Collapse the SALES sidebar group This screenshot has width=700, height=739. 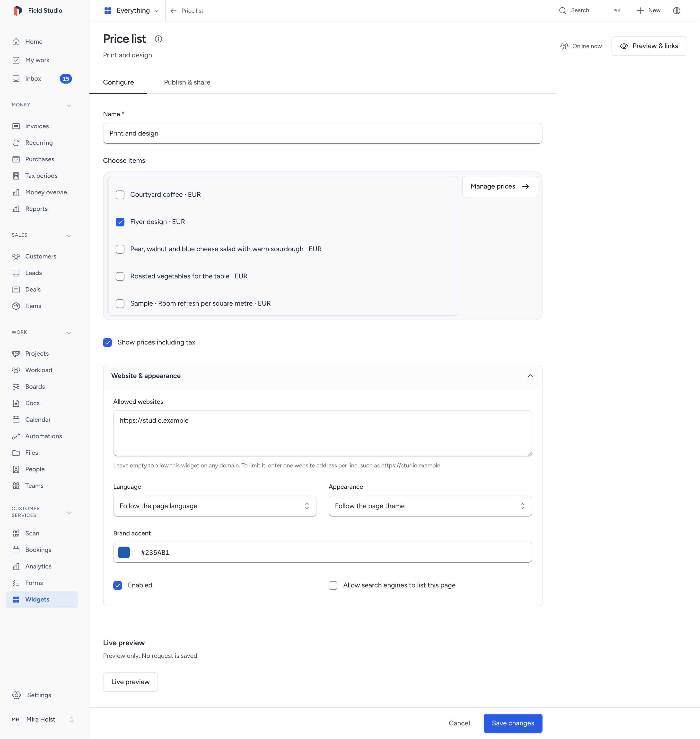pos(69,236)
